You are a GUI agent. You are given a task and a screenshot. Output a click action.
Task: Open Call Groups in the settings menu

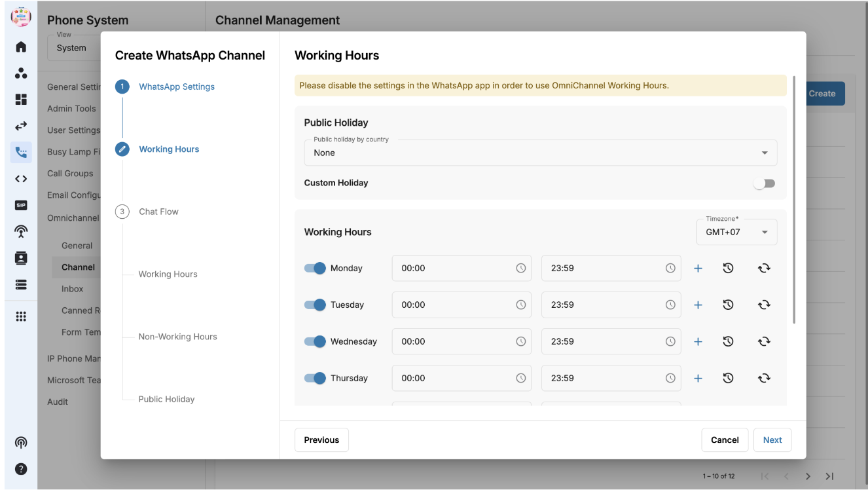point(70,174)
